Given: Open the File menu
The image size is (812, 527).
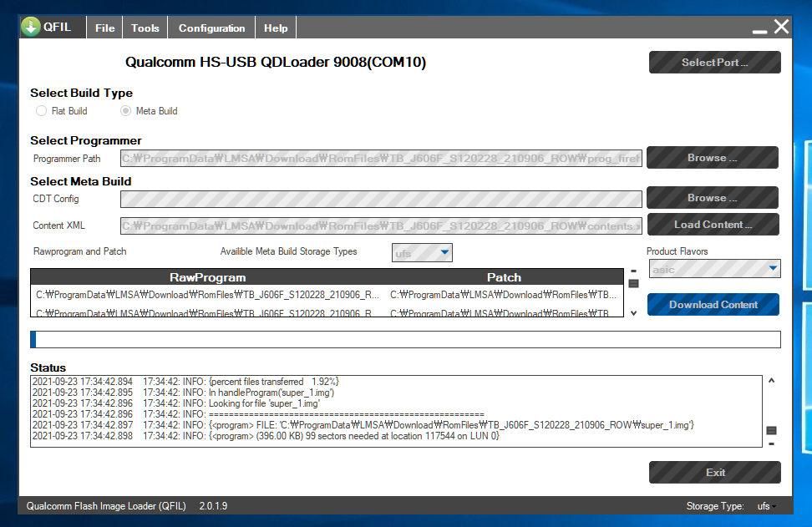Looking at the screenshot, I should 104,28.
